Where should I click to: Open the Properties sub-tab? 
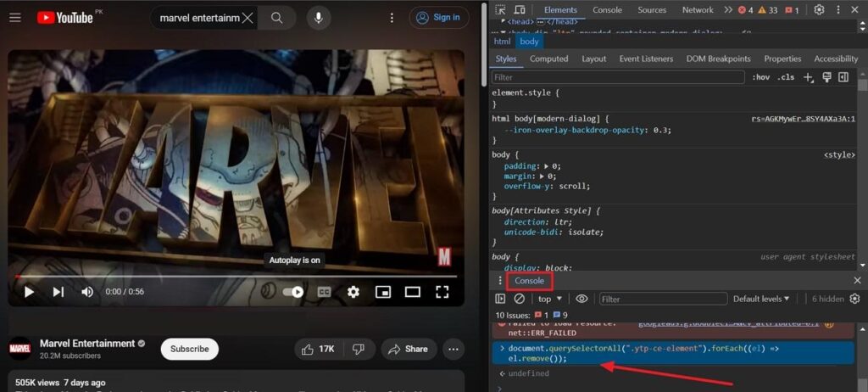(782, 59)
